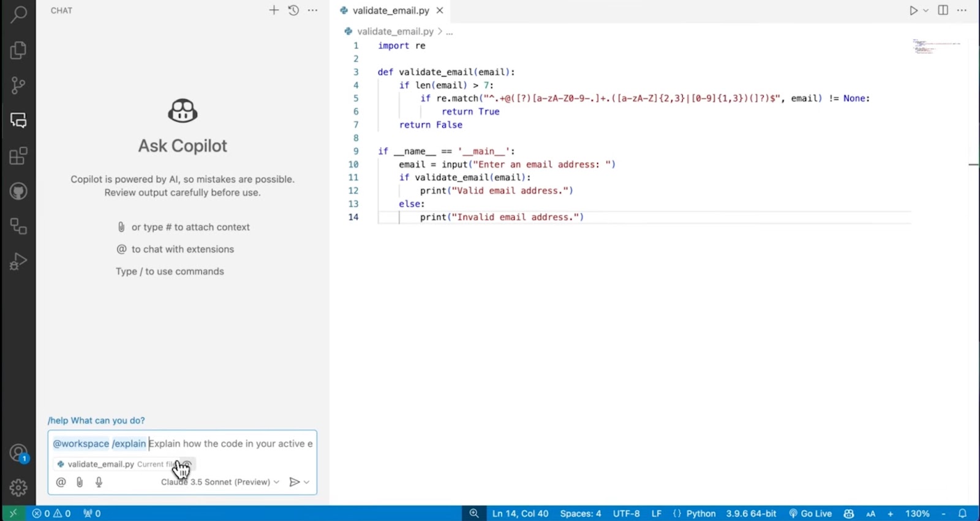Viewport: 980px width, 521px height.
Task: Click the breadcrumb ellipsis segment
Action: (x=450, y=31)
